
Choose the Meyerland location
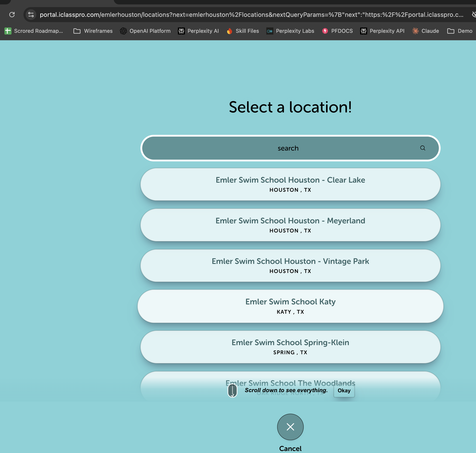coord(290,225)
